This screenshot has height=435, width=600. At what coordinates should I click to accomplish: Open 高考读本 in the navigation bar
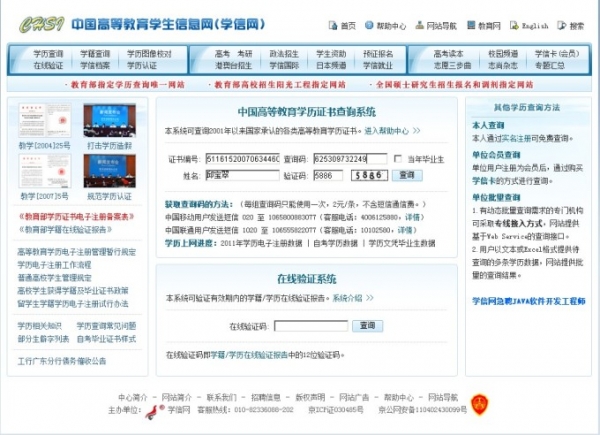(448, 54)
